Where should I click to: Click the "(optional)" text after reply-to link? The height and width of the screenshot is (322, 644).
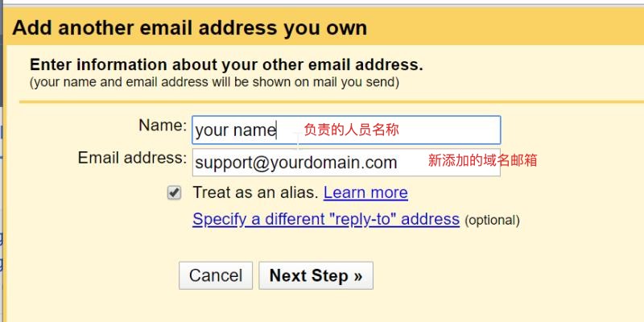click(492, 221)
